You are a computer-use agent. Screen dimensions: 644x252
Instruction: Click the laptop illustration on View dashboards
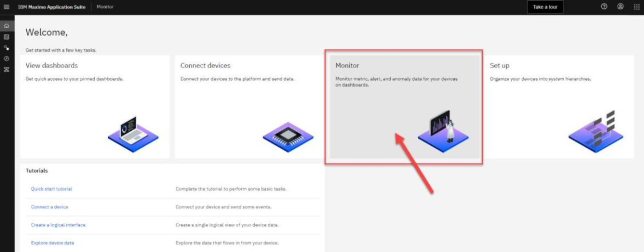point(133,134)
